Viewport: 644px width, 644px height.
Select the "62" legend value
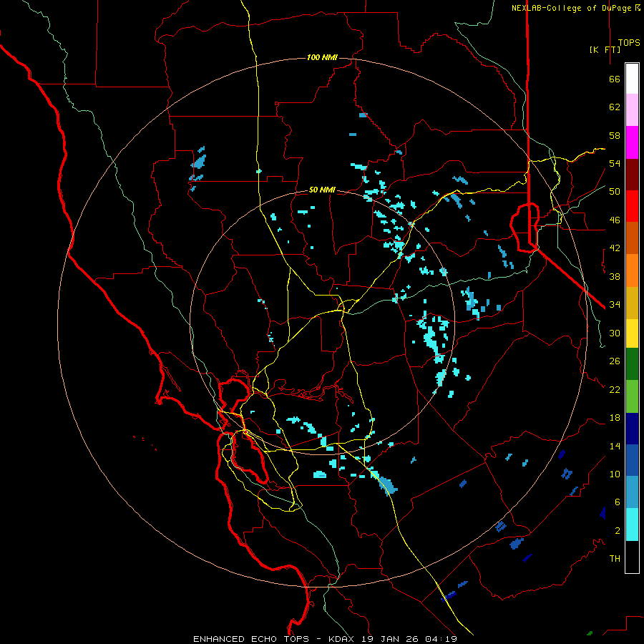[x=615, y=107]
